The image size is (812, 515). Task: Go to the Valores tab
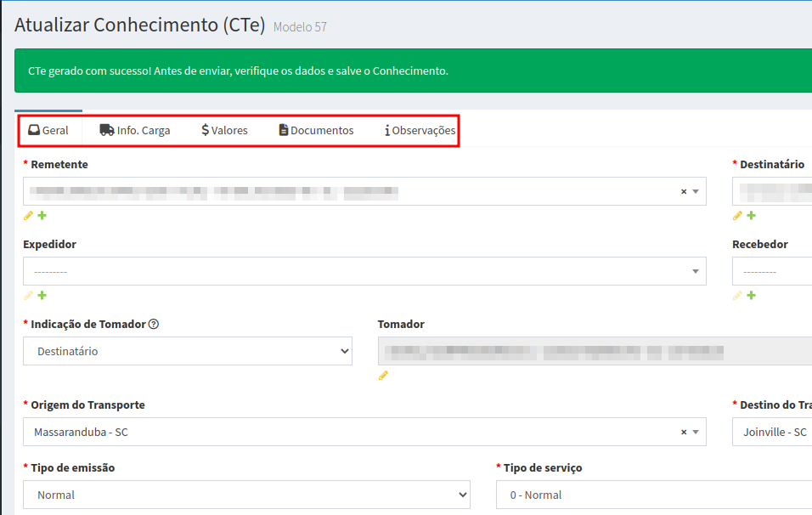pos(224,131)
